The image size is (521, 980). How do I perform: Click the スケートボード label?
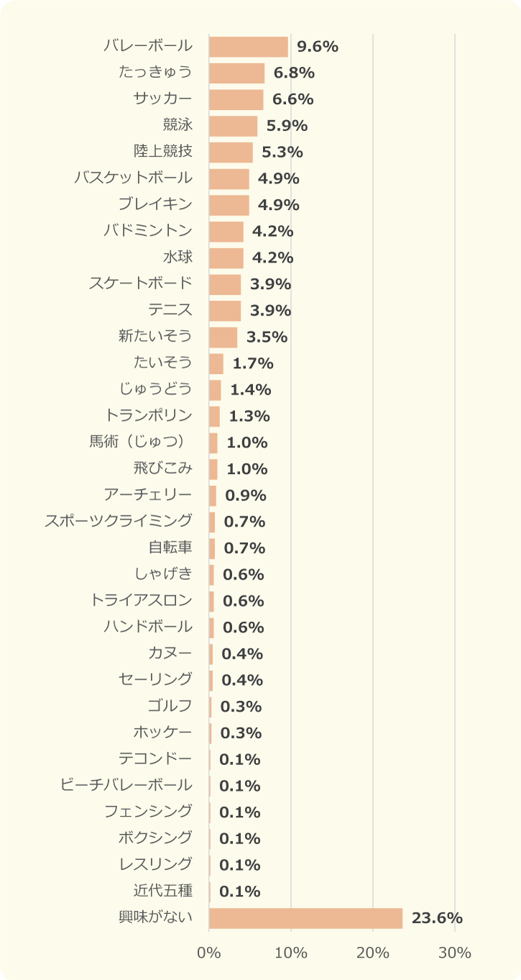[x=141, y=283]
